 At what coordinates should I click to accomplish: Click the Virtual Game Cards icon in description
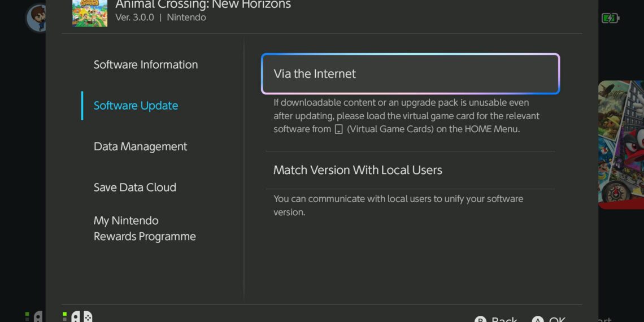[339, 129]
